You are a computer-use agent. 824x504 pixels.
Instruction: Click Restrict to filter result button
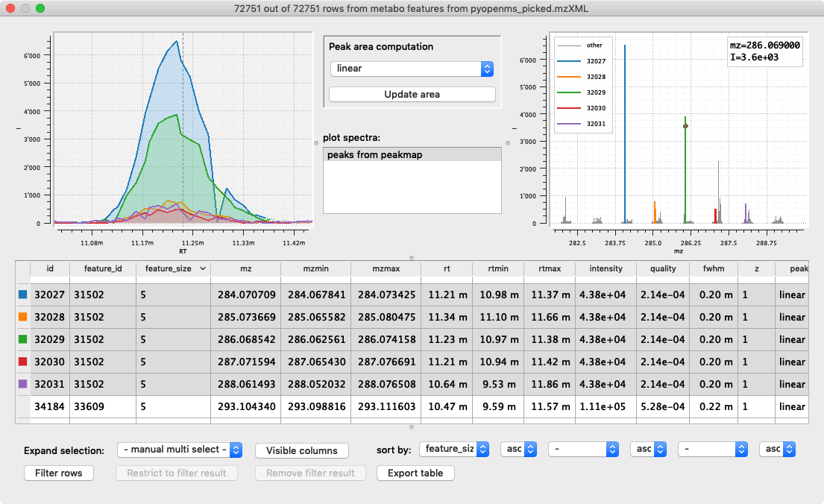click(x=177, y=473)
